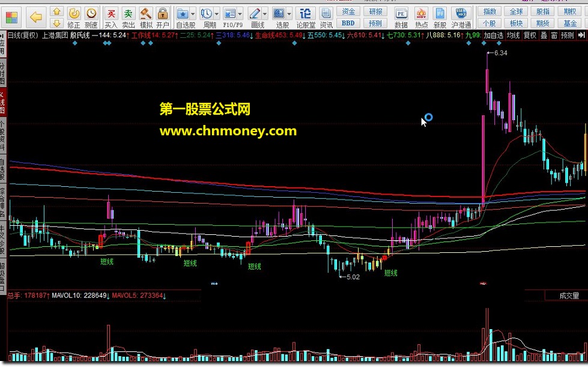Switch to 超级盘口 sidebar tab
The width and height of the screenshot is (588, 367).
tap(2, 276)
